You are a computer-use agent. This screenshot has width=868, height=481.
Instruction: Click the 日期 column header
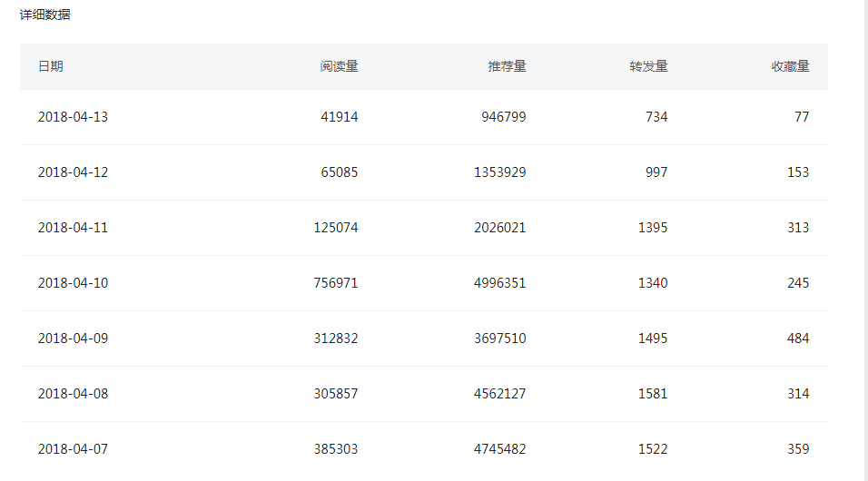click(x=50, y=66)
